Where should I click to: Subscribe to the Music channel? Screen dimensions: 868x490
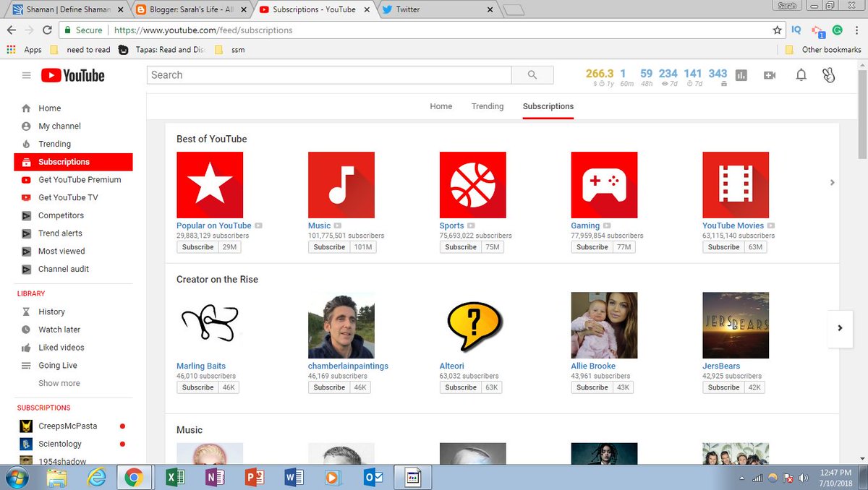click(x=329, y=247)
